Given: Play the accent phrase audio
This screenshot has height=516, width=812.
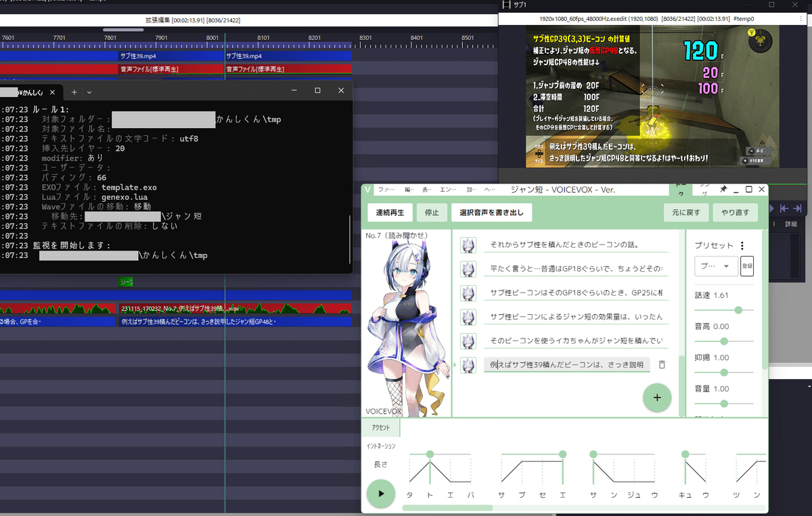Looking at the screenshot, I should pyautogui.click(x=381, y=494).
